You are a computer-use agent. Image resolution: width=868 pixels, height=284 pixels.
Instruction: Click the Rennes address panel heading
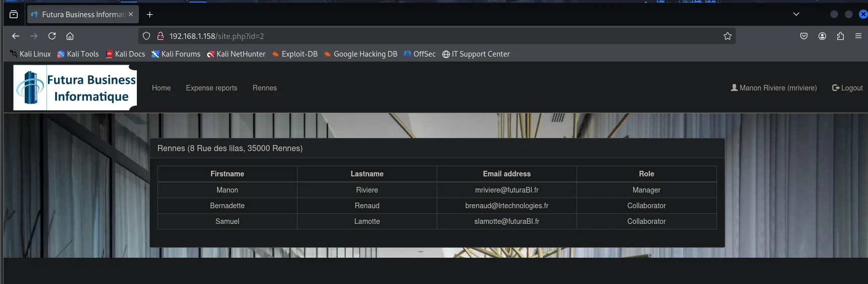coord(437,149)
